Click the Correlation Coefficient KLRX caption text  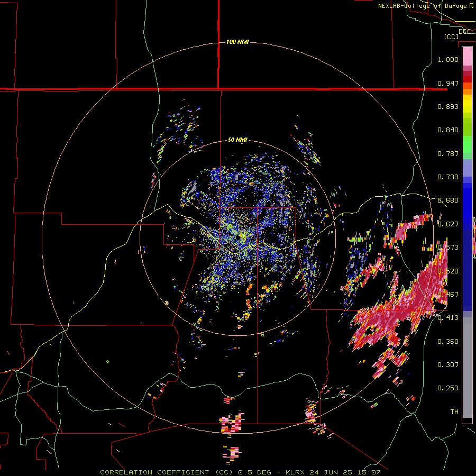[x=240, y=472]
